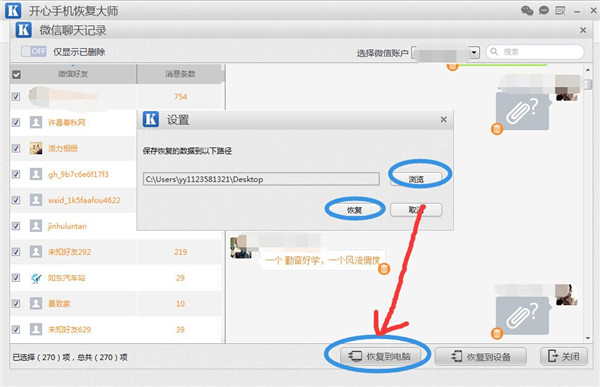600x387 pixels.
Task: Click the K logo in 设置 dialog
Action: pos(151,119)
